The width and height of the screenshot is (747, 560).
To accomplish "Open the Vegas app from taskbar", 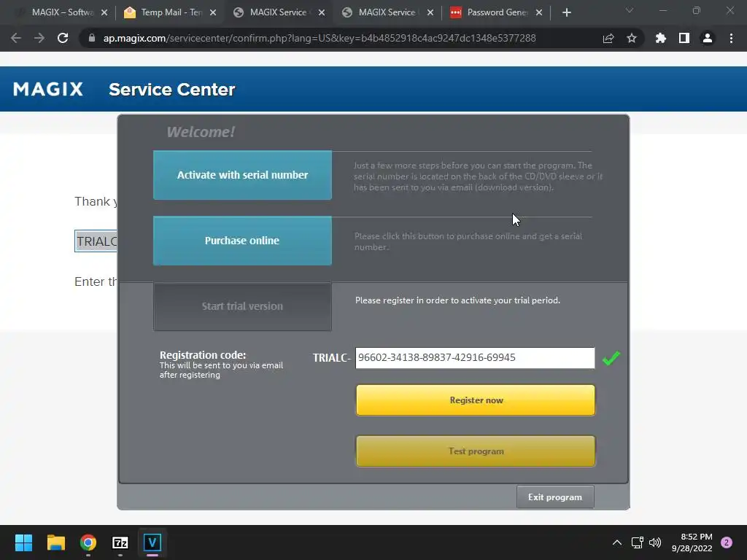I will coord(152,542).
